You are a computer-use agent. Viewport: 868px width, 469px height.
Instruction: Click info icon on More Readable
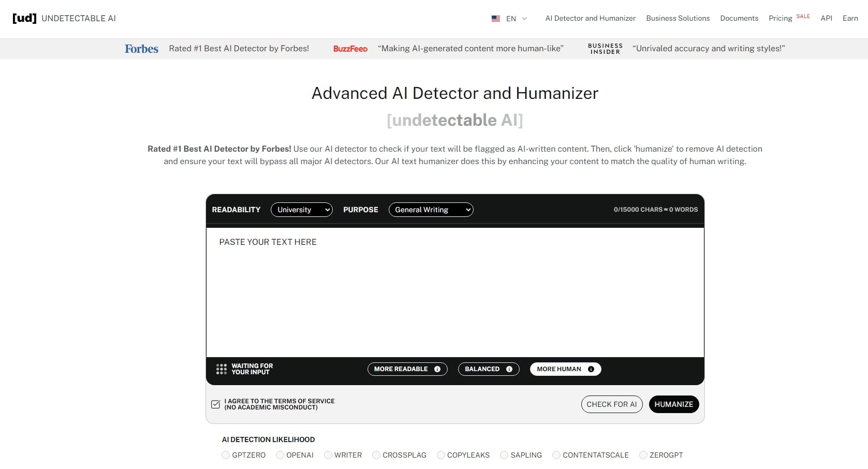437,369
